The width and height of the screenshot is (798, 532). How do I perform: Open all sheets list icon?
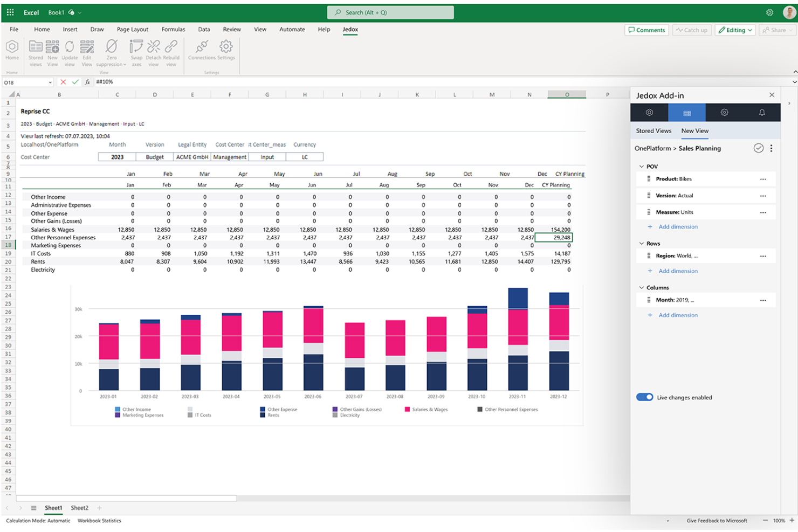click(x=33, y=508)
